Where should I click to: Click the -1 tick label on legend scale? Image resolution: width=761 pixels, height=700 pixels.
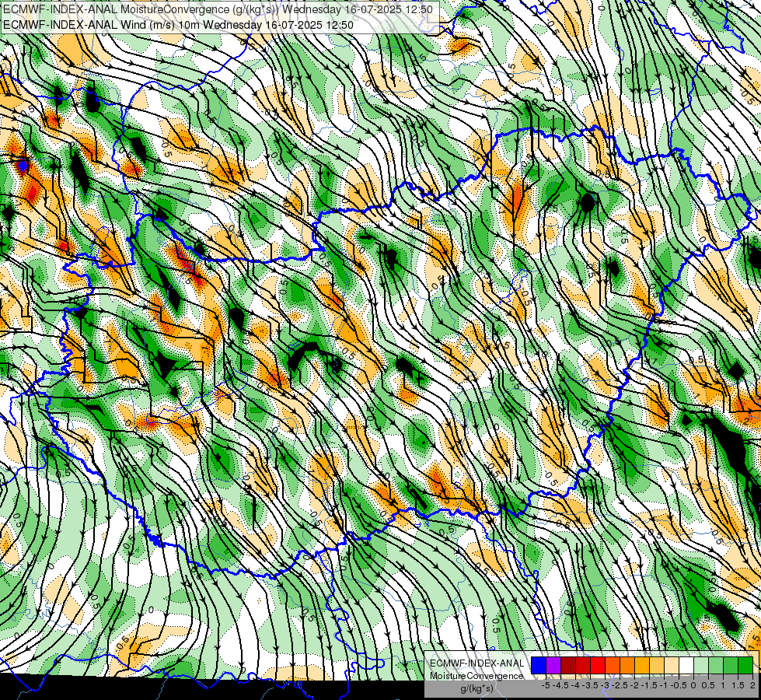click(x=664, y=685)
